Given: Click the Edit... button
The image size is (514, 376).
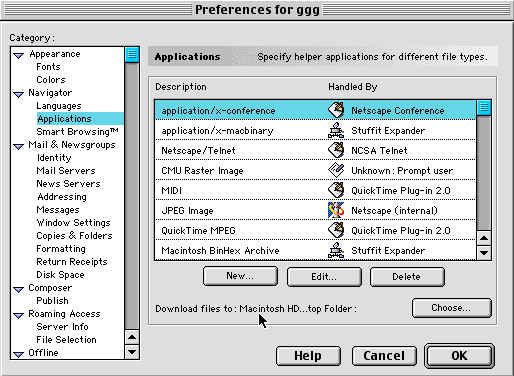Looking at the screenshot, I should pyautogui.click(x=324, y=276).
